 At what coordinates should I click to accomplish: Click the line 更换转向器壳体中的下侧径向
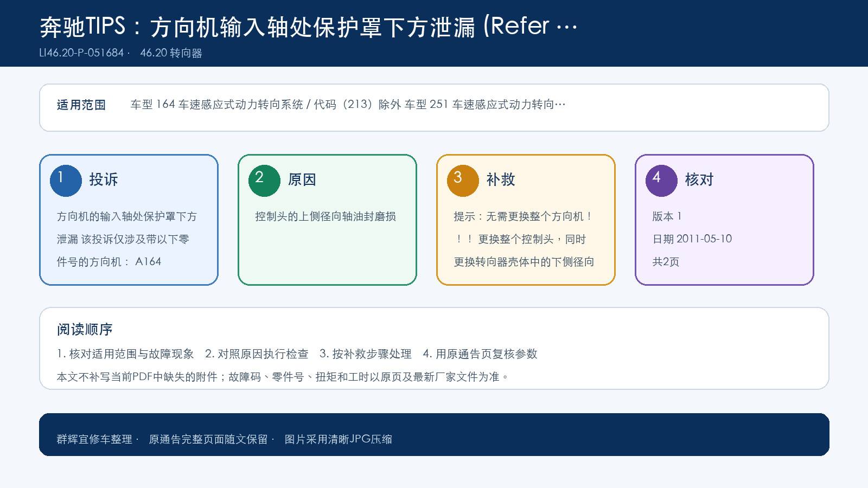point(524,262)
